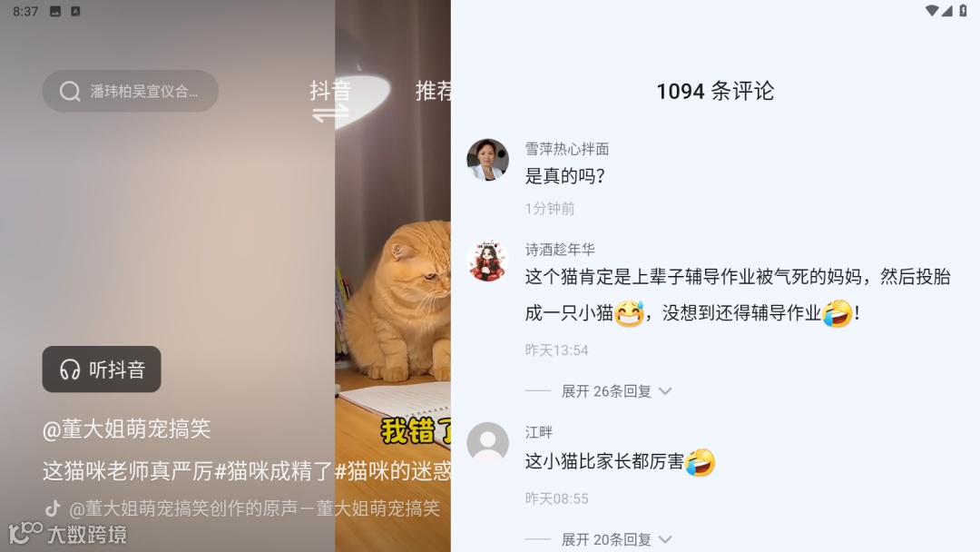Expand 展开 20条回复 replies
The height and width of the screenshot is (552, 980).
606,539
